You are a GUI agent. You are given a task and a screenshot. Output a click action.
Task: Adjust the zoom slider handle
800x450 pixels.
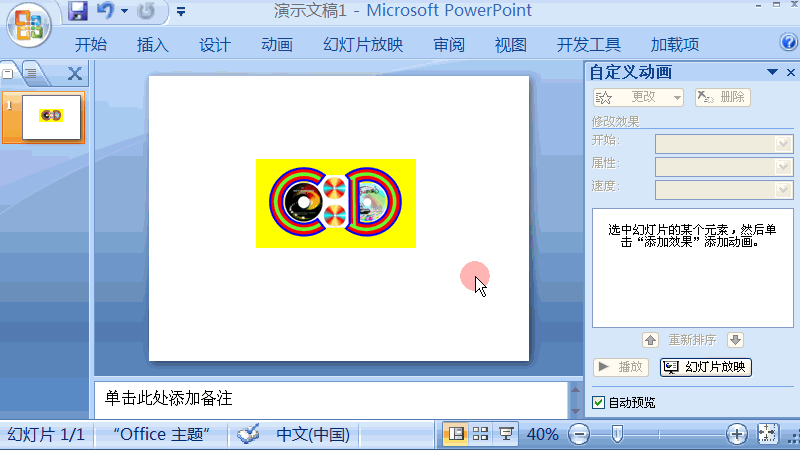[x=617, y=435]
